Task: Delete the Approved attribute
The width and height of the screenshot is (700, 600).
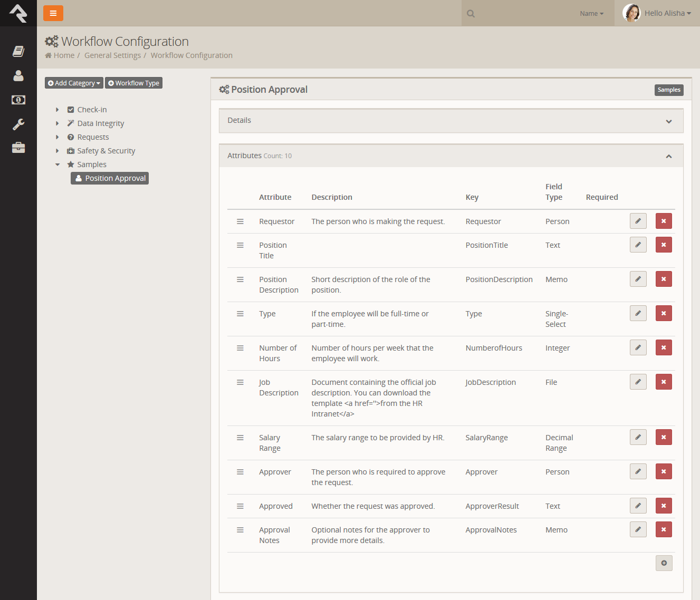Action: 664,506
